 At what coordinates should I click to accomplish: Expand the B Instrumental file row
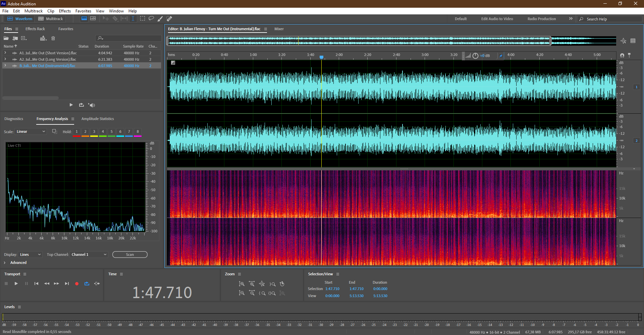5,66
